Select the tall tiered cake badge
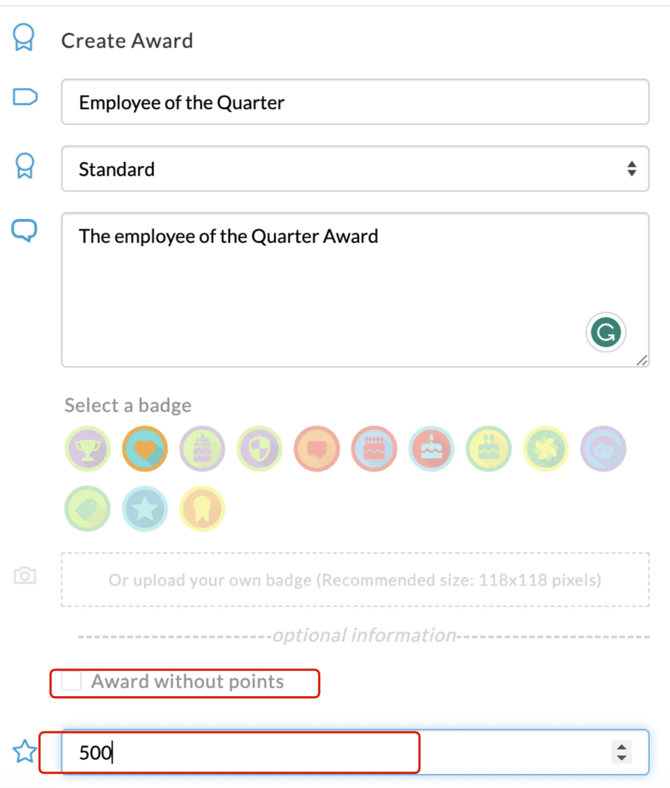This screenshot has height=788, width=670. (202, 449)
